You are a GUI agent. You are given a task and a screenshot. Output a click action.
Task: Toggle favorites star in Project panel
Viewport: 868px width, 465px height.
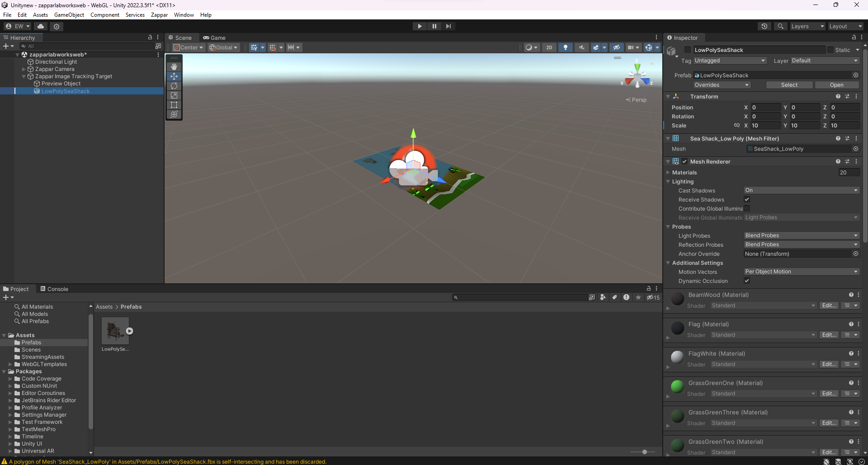click(638, 297)
